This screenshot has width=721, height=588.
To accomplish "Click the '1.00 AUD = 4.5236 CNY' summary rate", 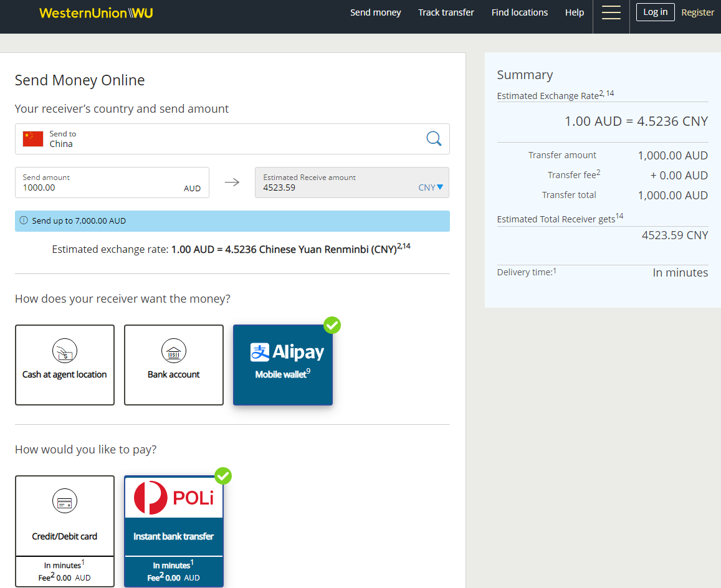I will pos(636,121).
